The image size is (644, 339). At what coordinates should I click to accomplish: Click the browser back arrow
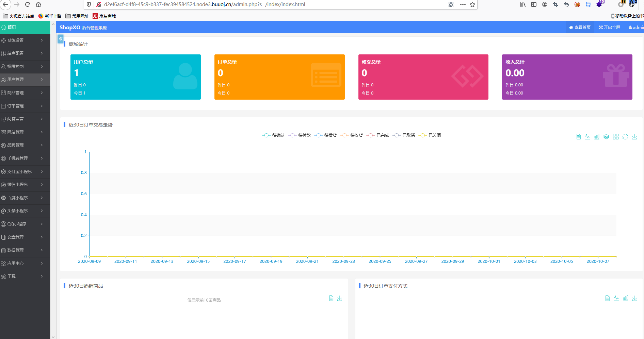click(x=5, y=4)
